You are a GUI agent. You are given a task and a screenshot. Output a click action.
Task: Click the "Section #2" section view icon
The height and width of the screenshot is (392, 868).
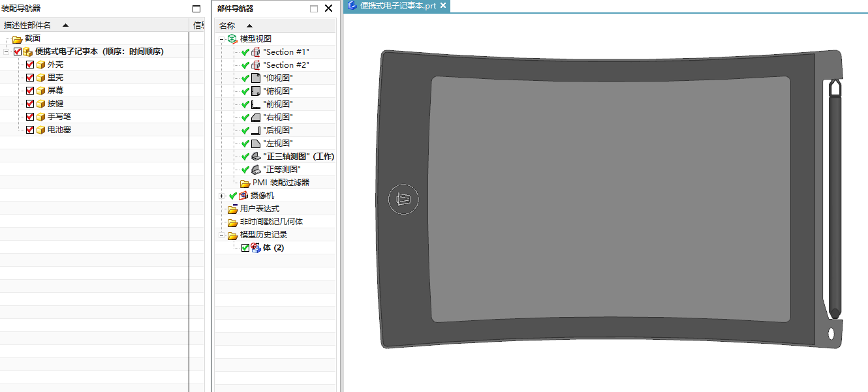point(256,65)
